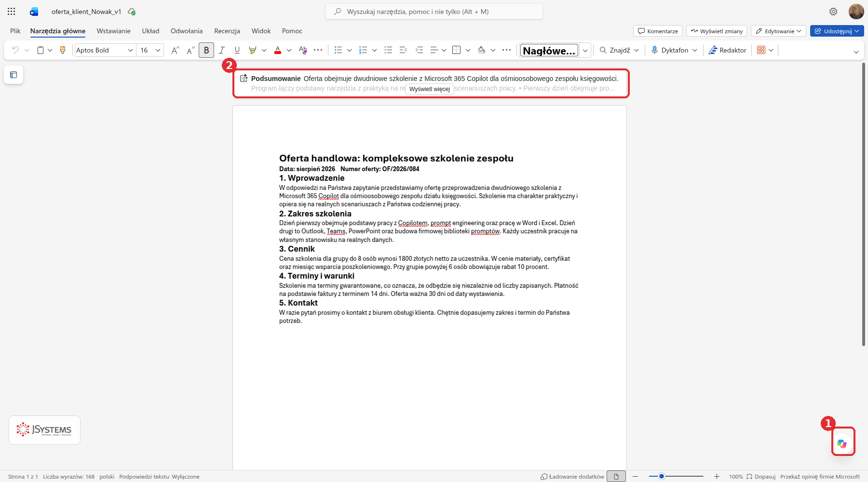Select the Format Painter brush
The image size is (868, 482).
point(63,50)
